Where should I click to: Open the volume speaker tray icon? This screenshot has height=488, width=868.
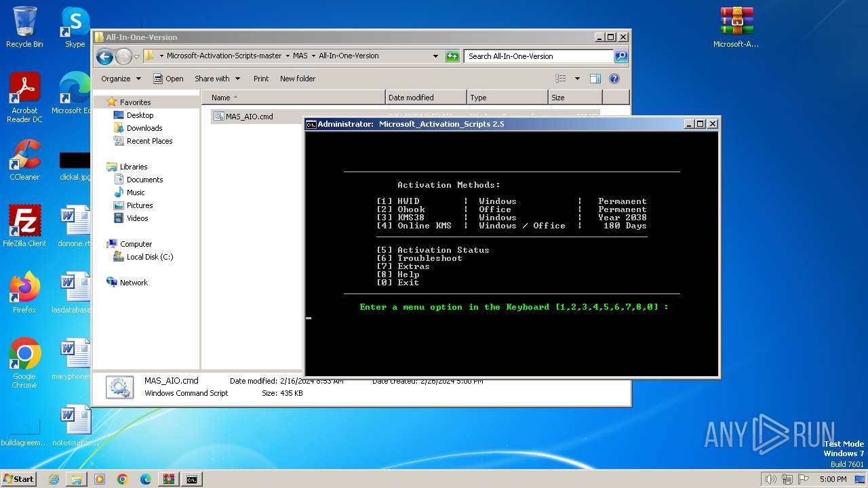tap(770, 479)
